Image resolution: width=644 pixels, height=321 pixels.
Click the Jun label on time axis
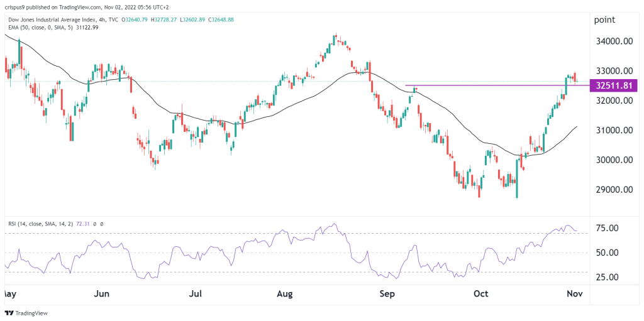tap(101, 294)
